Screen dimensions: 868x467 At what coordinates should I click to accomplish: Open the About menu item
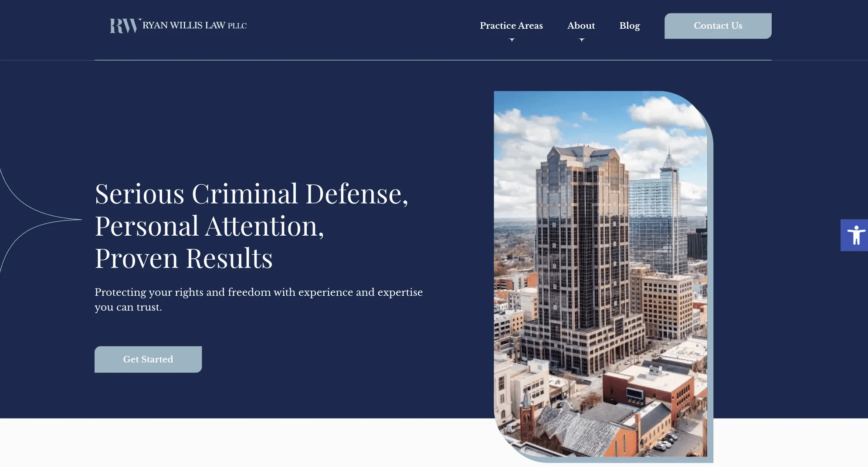[x=581, y=26]
